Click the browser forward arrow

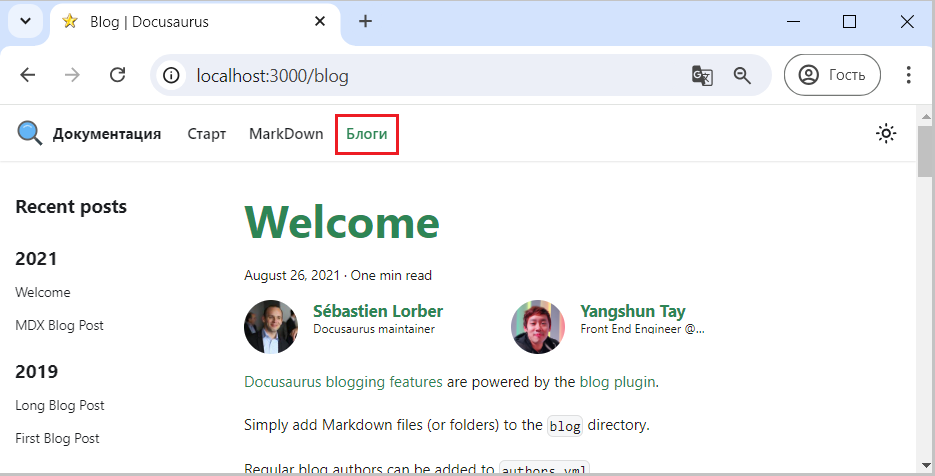[72, 75]
